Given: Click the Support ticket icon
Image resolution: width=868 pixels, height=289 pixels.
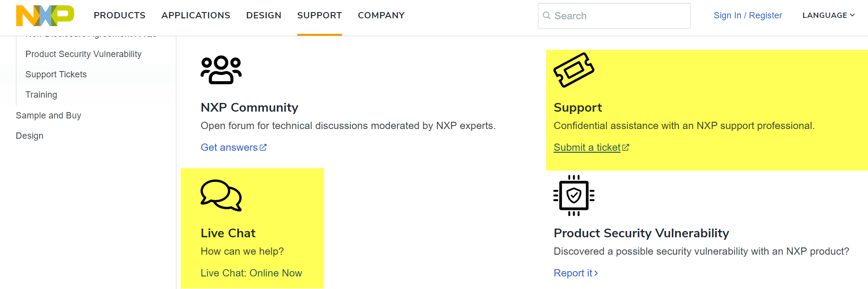Looking at the screenshot, I should (x=574, y=70).
